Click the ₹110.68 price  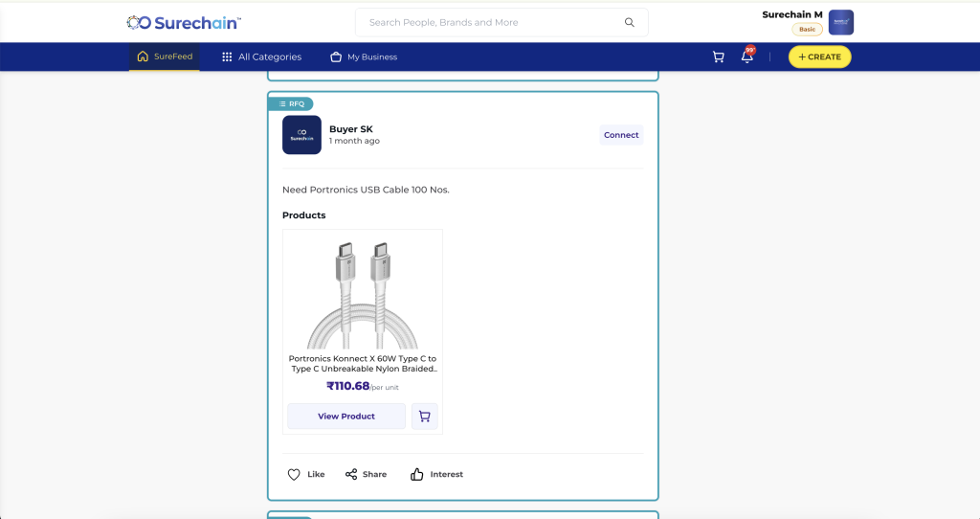[348, 386]
